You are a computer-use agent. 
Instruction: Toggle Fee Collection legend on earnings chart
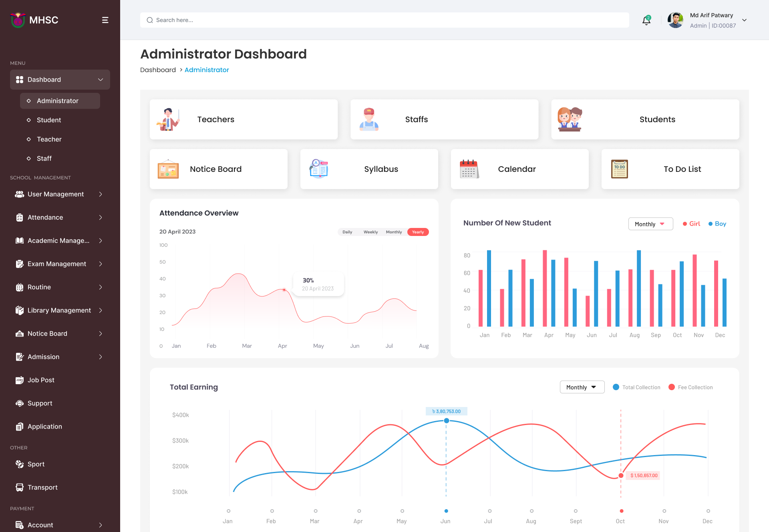690,387
